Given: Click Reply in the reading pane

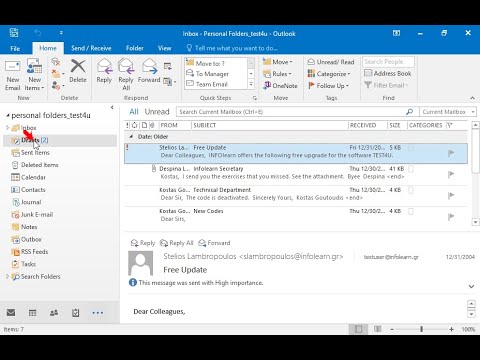Looking at the screenshot, I should tap(143, 243).
